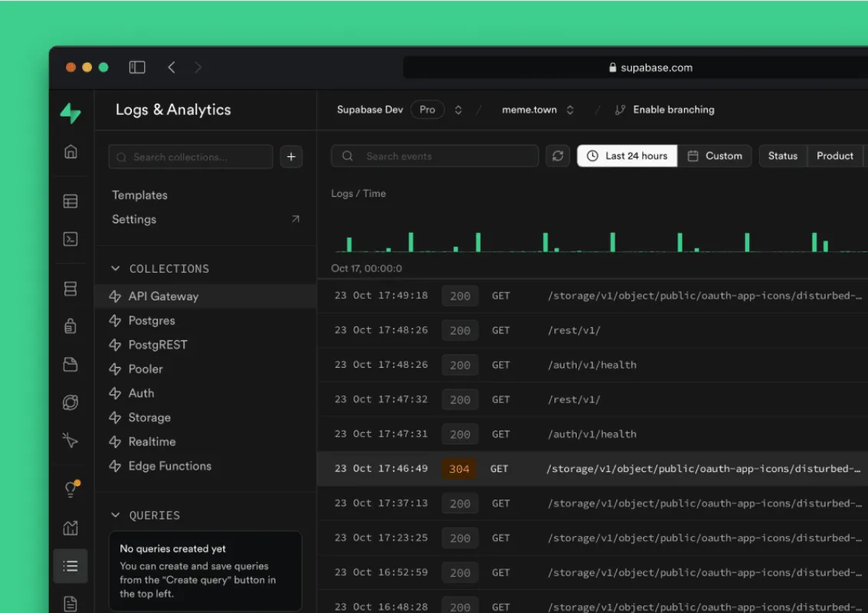Screen dimensions: 868x613
Task: Open Advisors lightbulb icon in sidebar
Action: pos(71,490)
